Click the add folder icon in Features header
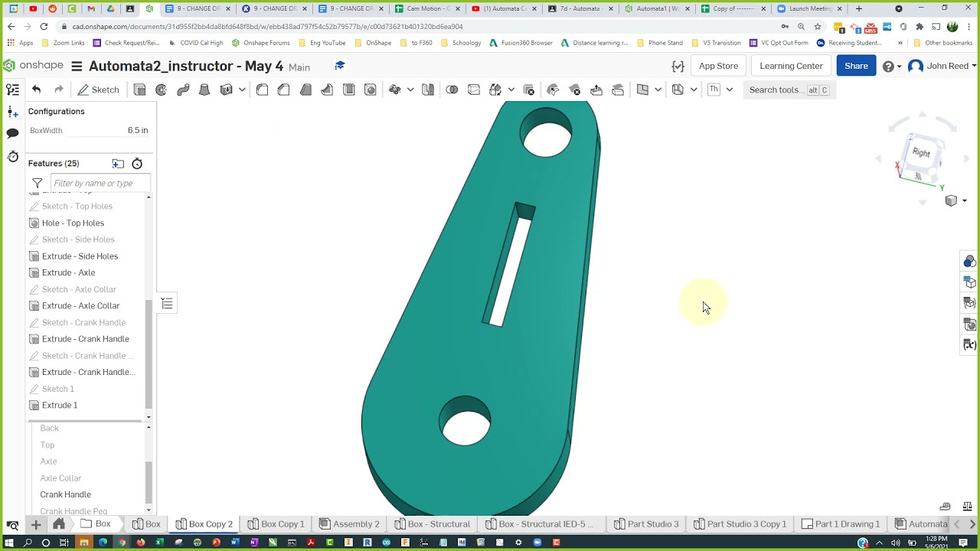The image size is (980, 551). pyautogui.click(x=118, y=163)
